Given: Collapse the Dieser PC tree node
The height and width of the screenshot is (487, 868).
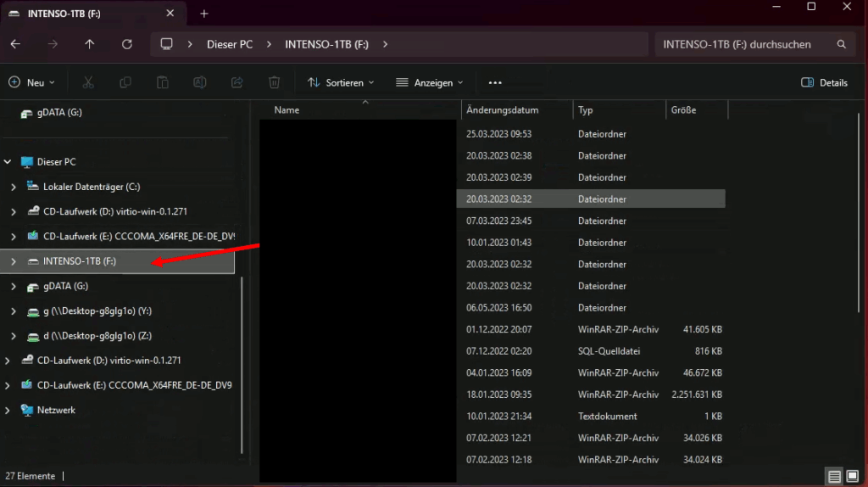Looking at the screenshot, I should (x=8, y=162).
